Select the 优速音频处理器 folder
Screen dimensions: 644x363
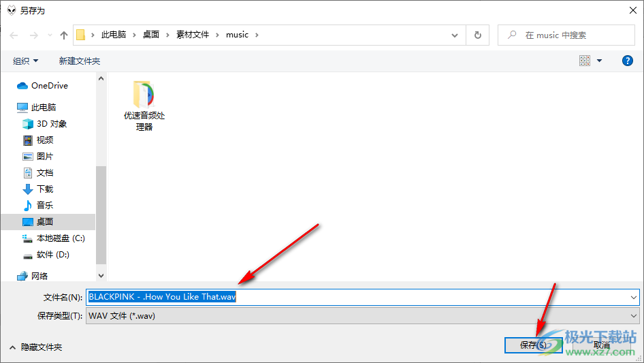pyautogui.click(x=144, y=106)
